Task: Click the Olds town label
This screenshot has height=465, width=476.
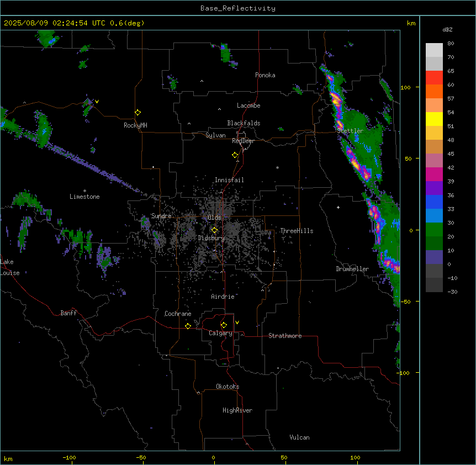Action: click(214, 218)
